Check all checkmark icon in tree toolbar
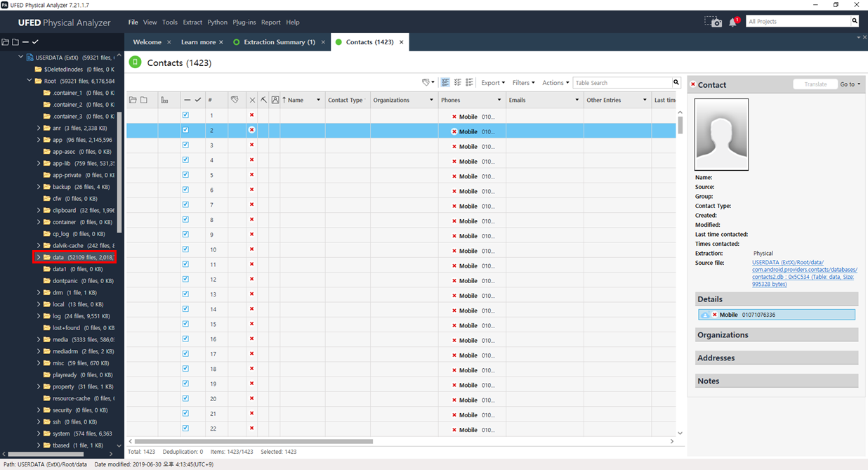Screen dimensions: 868x470 pyautogui.click(x=35, y=42)
